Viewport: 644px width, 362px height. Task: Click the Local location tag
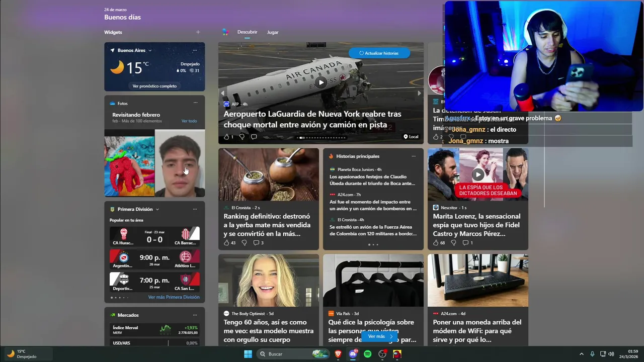pos(411,137)
